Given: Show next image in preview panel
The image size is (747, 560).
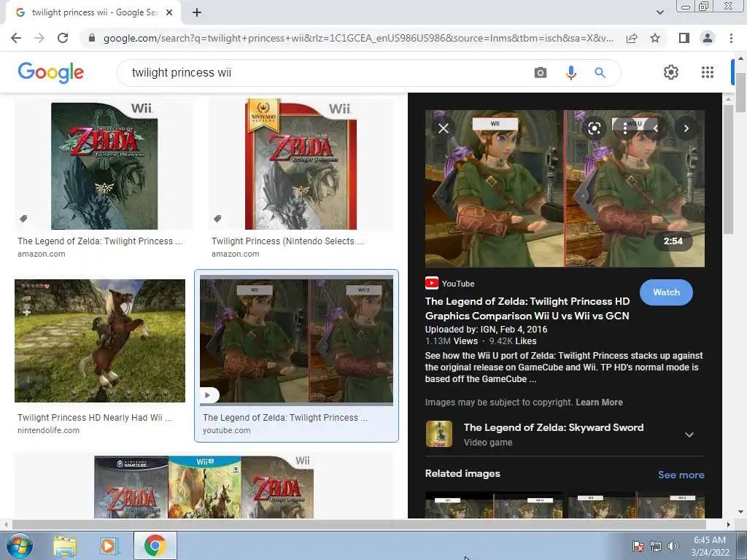Looking at the screenshot, I should click(x=686, y=128).
